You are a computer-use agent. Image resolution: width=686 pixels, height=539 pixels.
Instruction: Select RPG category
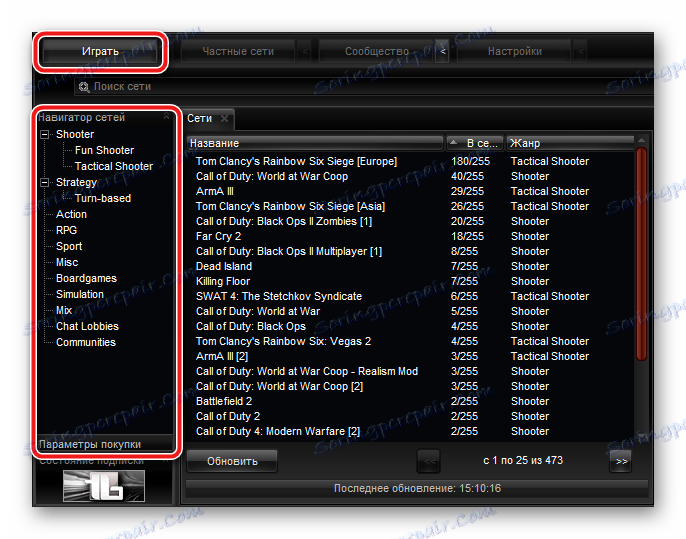point(66,230)
